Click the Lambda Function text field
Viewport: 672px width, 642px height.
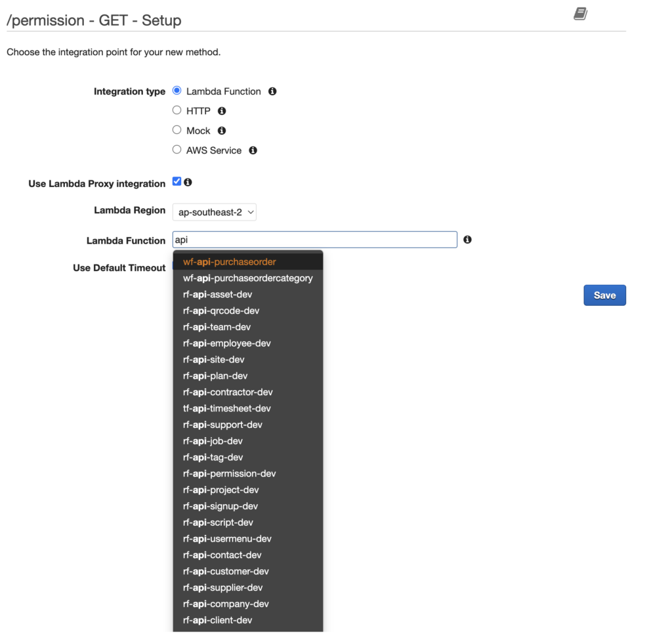(315, 240)
